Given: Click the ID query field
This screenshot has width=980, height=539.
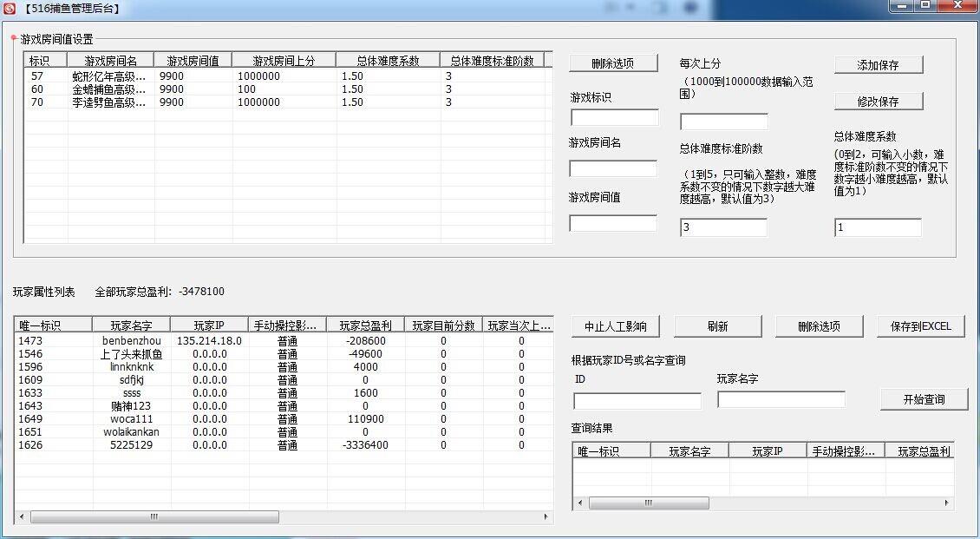Looking at the screenshot, I should (636, 401).
